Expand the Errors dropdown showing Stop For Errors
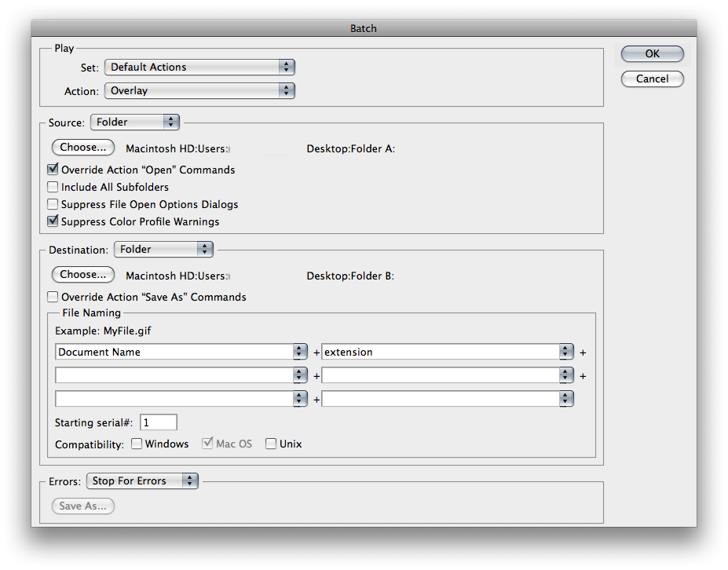Viewport: 728px width, 570px height. click(142, 481)
